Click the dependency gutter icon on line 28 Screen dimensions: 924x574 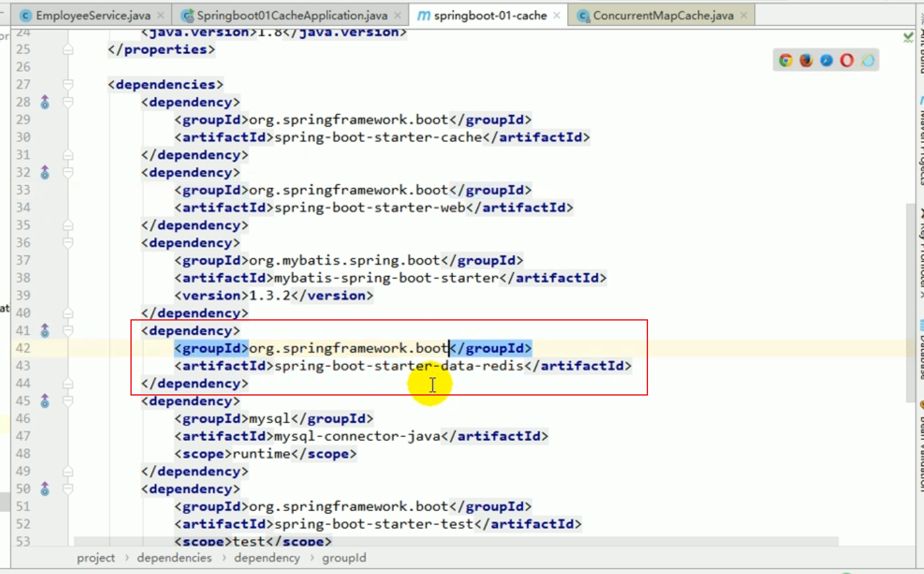click(45, 102)
